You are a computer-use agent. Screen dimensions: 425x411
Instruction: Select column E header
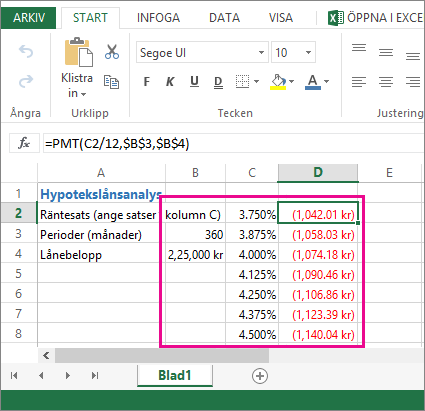(x=389, y=173)
